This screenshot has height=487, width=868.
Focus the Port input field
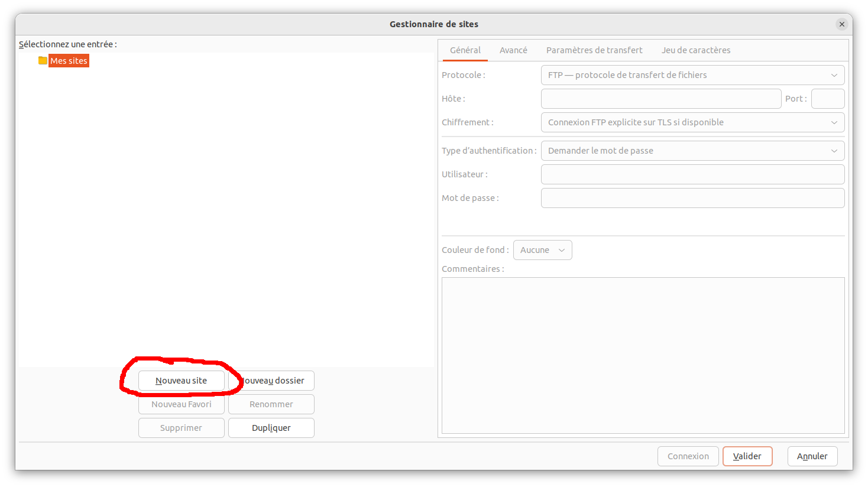(827, 99)
